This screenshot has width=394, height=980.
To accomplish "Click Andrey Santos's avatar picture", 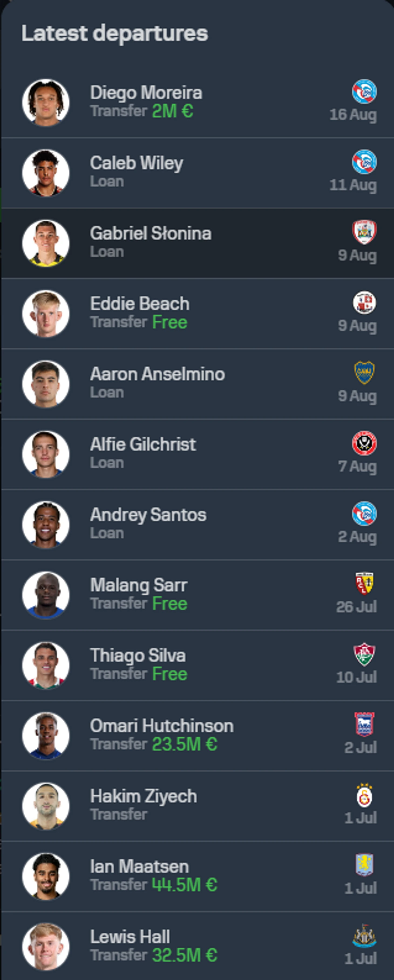I will [46, 525].
